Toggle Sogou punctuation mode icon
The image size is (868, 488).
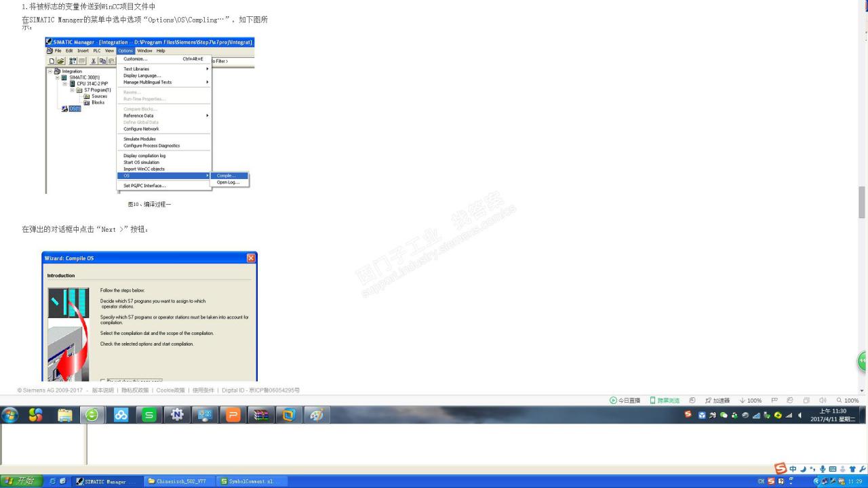(813, 469)
